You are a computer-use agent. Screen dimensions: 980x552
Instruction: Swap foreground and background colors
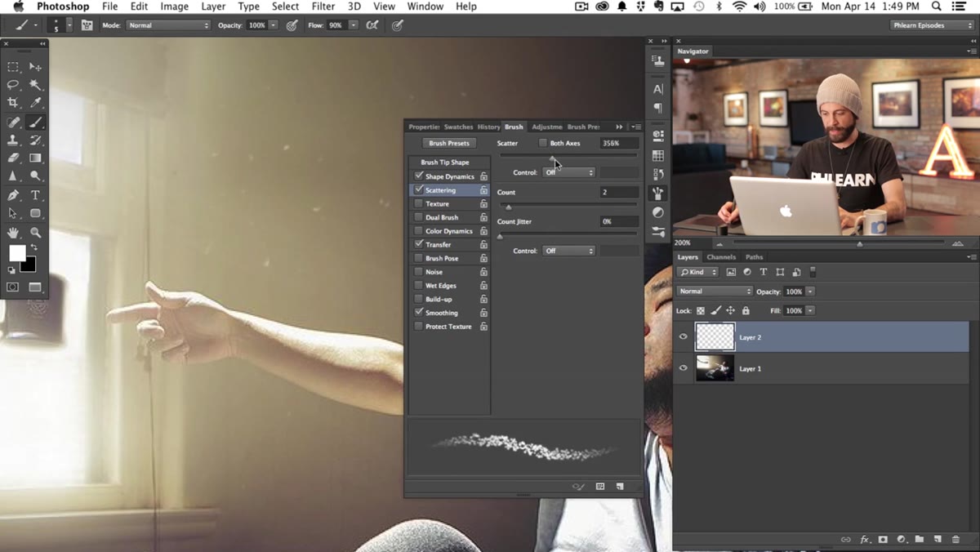(x=33, y=247)
